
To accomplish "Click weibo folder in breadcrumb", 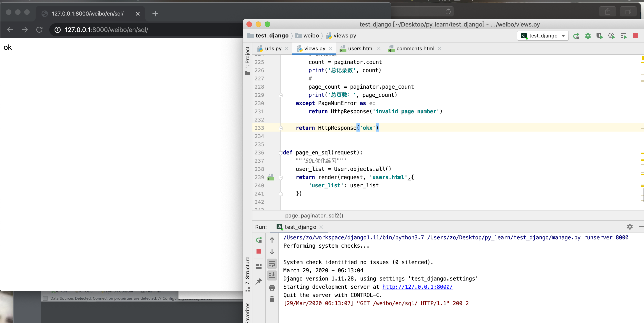I will point(307,36).
